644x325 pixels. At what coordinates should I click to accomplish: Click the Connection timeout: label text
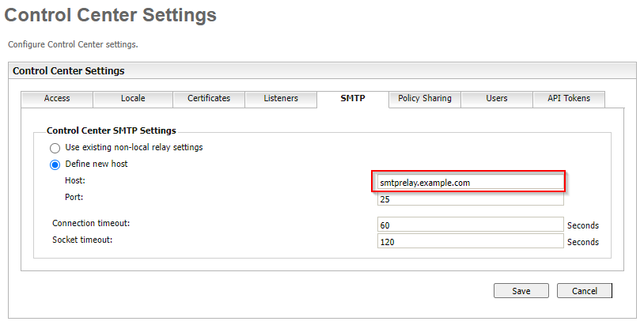[x=91, y=224]
